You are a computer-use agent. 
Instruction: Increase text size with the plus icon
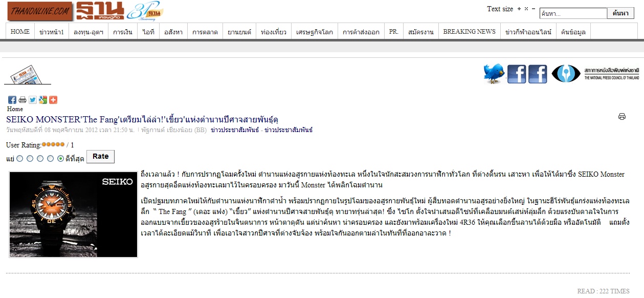pyautogui.click(x=519, y=9)
